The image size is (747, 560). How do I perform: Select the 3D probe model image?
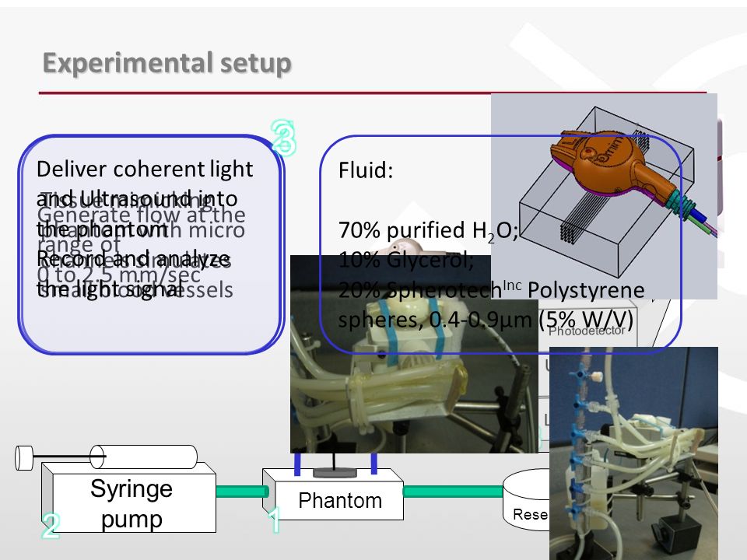coord(604,196)
